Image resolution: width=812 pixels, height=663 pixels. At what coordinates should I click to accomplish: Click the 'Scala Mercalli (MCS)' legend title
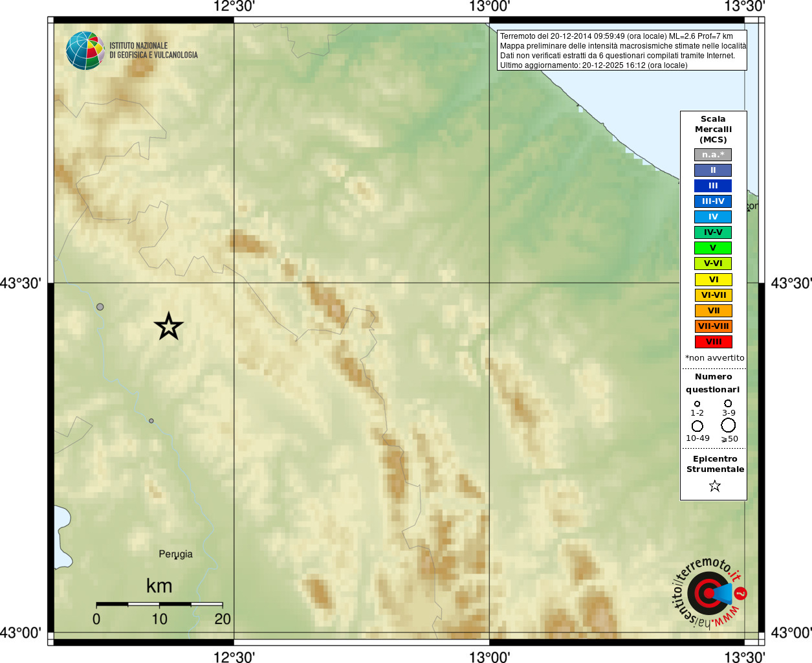click(713, 129)
